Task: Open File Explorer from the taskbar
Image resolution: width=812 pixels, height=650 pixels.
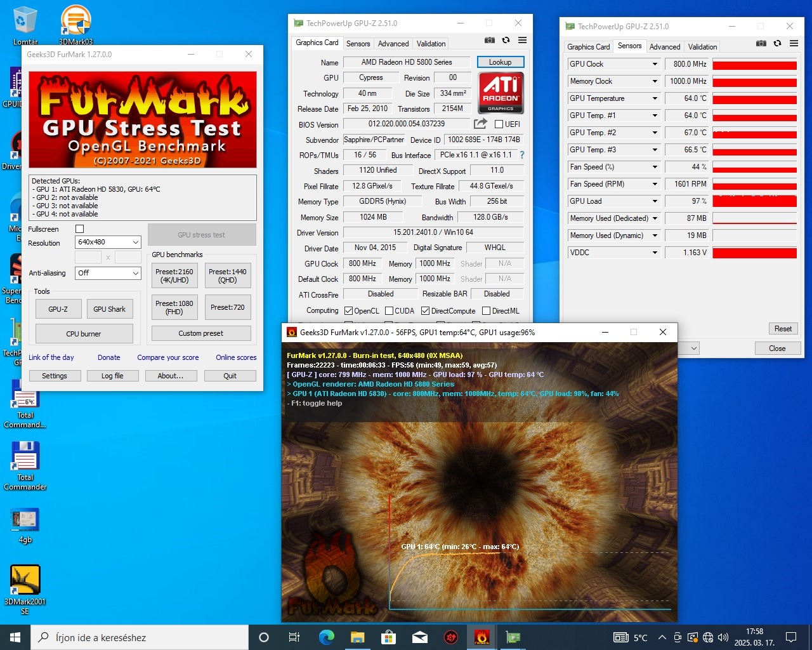Action: coord(357,637)
